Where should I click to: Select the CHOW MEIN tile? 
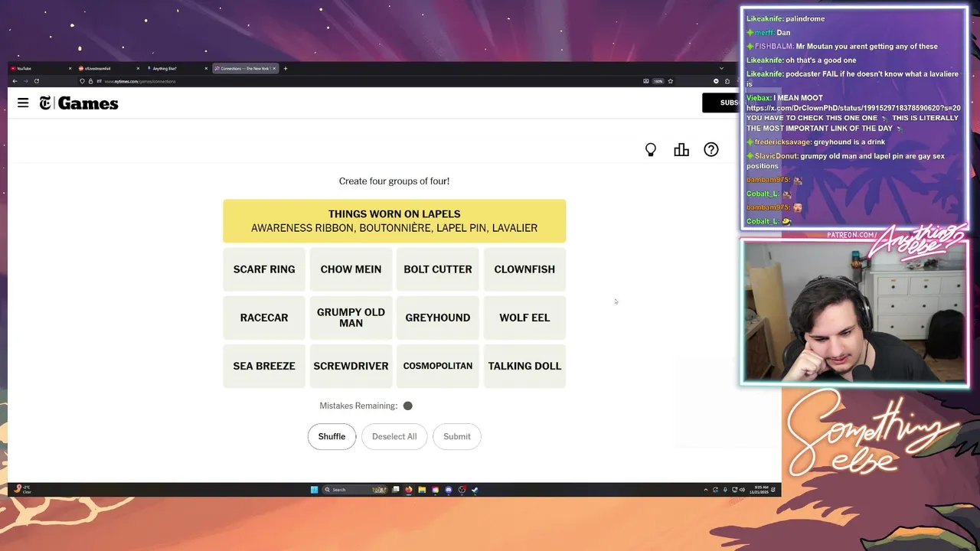(351, 269)
